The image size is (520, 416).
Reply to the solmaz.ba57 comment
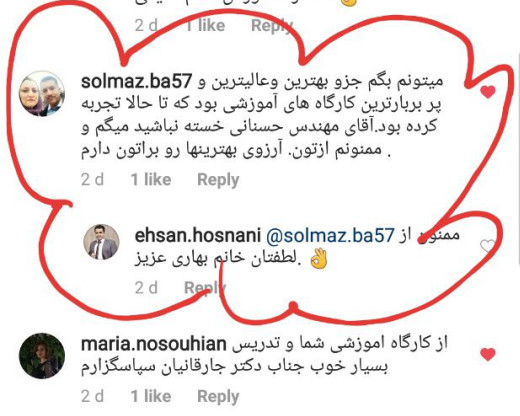[218, 180]
